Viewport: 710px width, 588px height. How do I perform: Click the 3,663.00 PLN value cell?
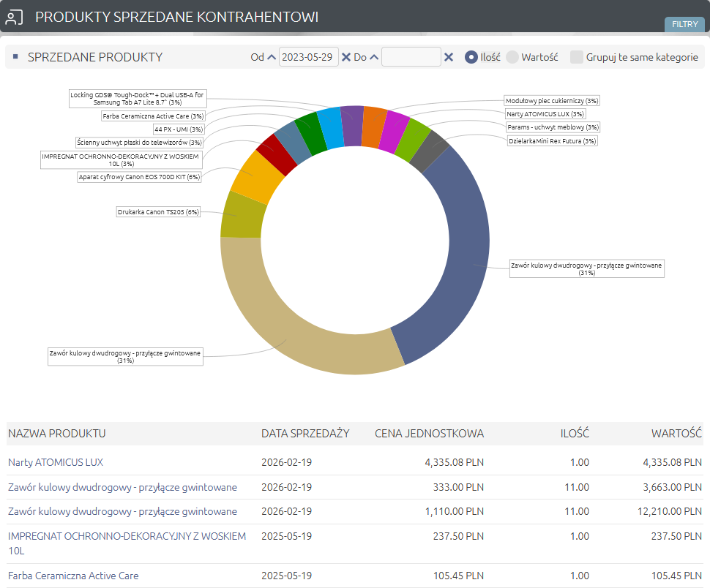click(x=673, y=487)
